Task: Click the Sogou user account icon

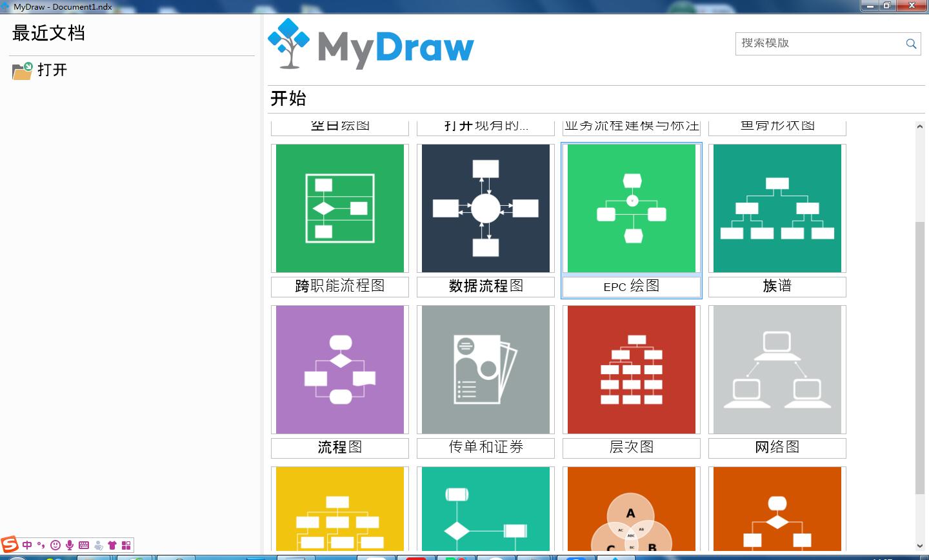Action: [98, 545]
